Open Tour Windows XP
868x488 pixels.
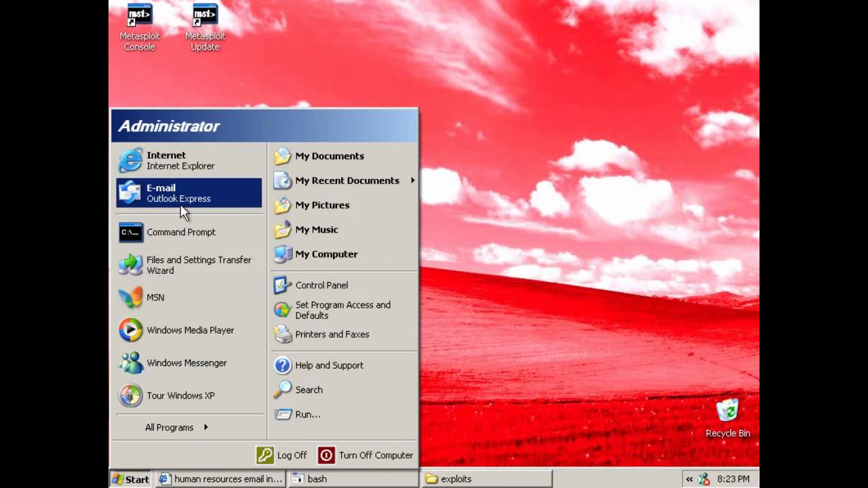pyautogui.click(x=189, y=395)
